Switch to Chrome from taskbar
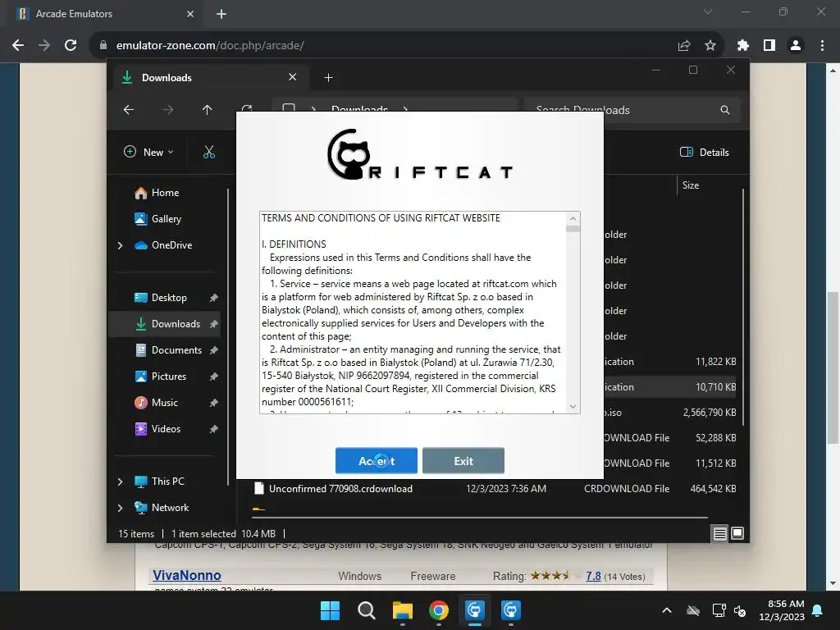840x630 pixels. 439,610
